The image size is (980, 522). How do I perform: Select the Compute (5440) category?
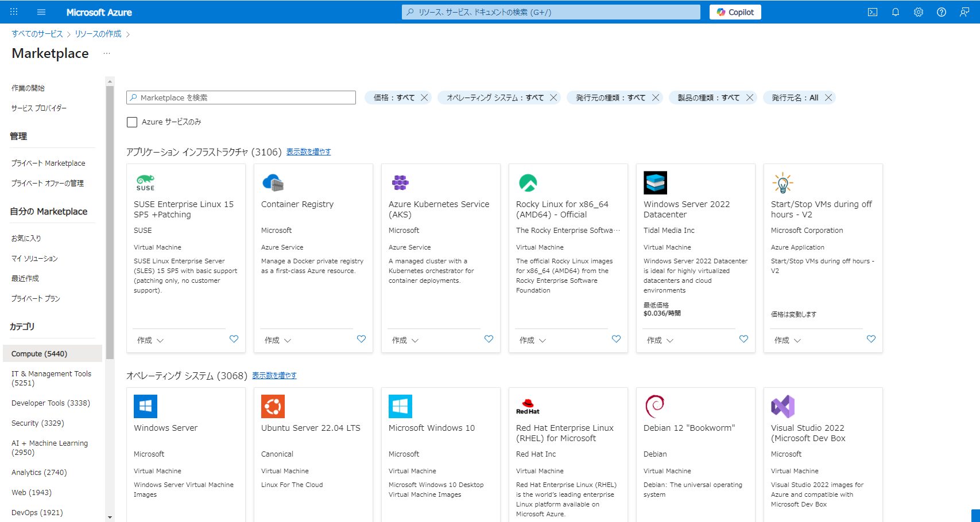click(x=52, y=353)
